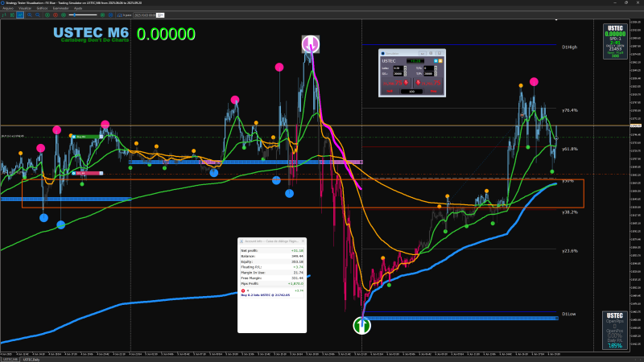Click yellow list icon in Simulator panel
This screenshot has width=644, height=362.
440,61
